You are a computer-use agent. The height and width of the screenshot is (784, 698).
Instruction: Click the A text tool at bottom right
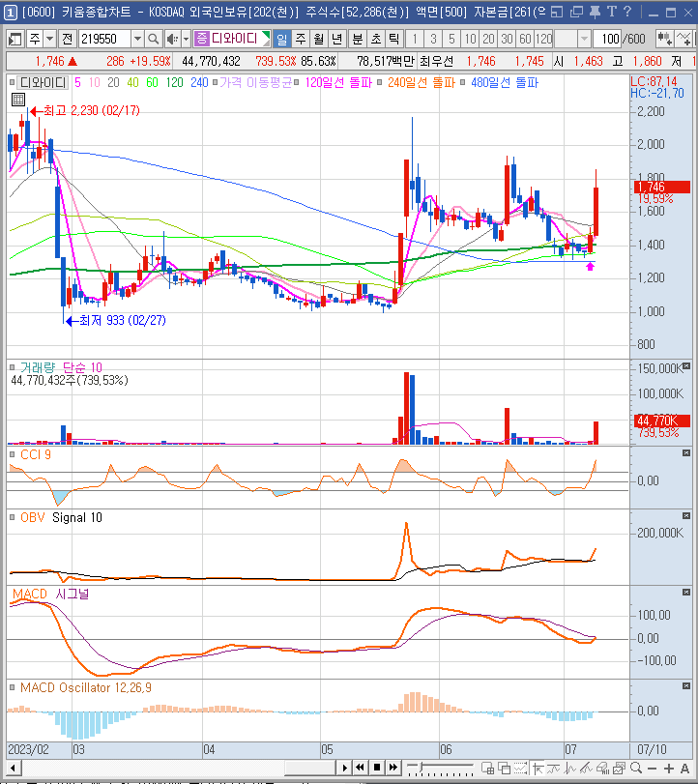click(684, 768)
